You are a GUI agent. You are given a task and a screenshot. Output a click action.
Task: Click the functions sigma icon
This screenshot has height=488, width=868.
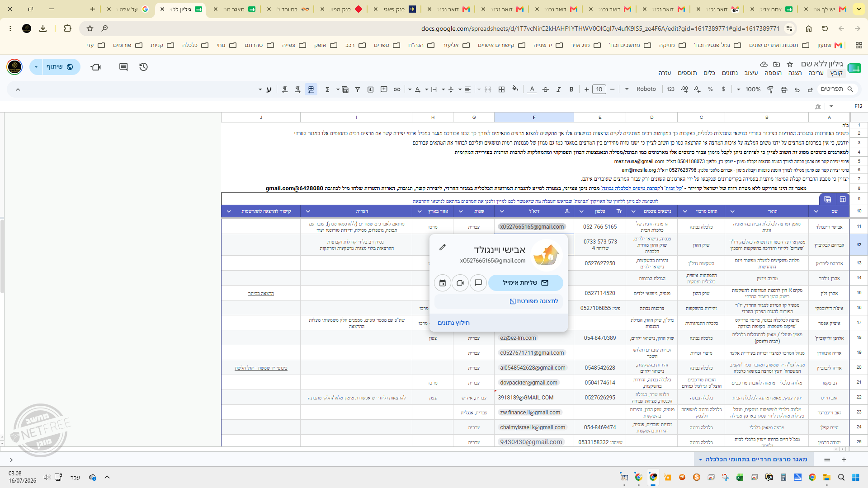click(327, 89)
